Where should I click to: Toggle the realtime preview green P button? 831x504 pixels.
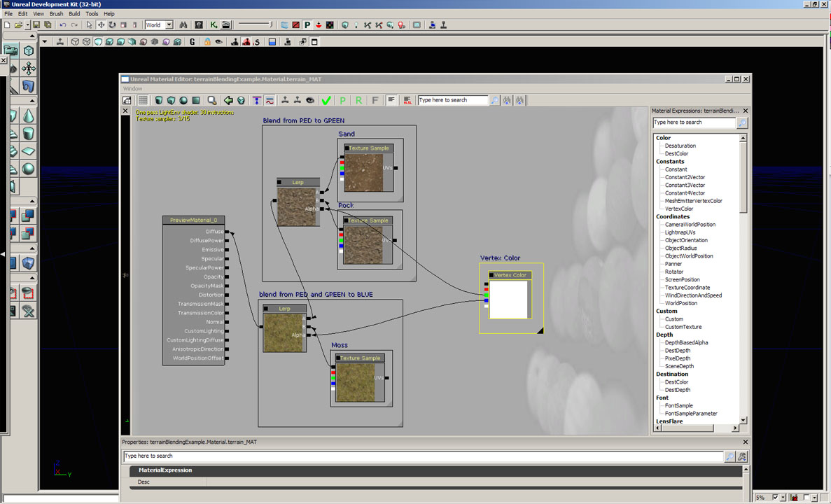tap(342, 101)
